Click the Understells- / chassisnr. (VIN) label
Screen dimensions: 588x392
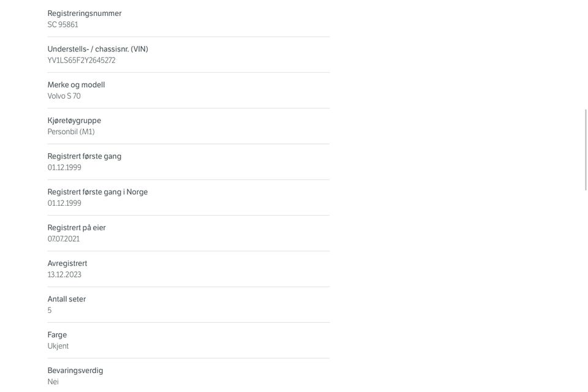click(98, 49)
